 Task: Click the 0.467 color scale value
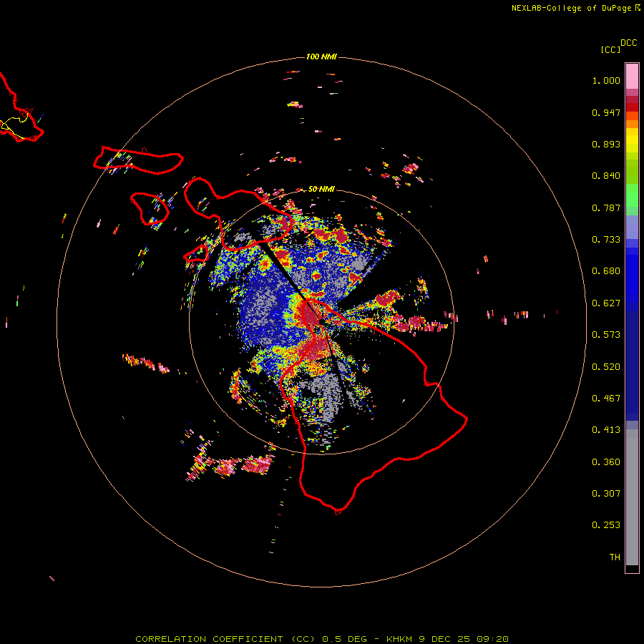(606, 399)
